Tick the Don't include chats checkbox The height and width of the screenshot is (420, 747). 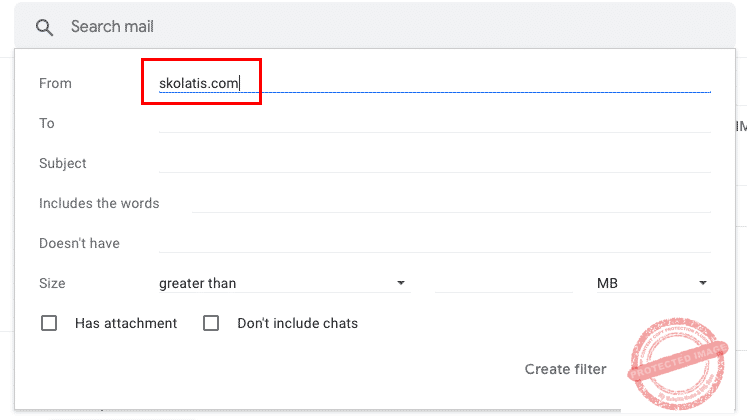pos(211,323)
